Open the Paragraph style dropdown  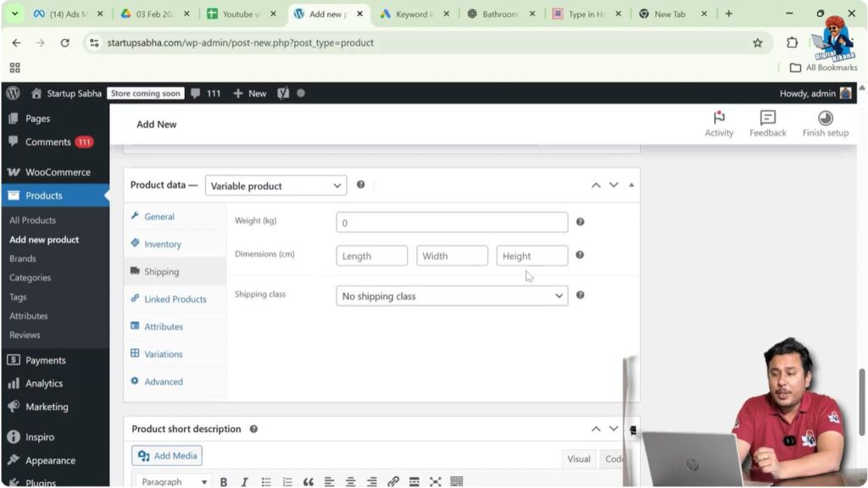[172, 481]
